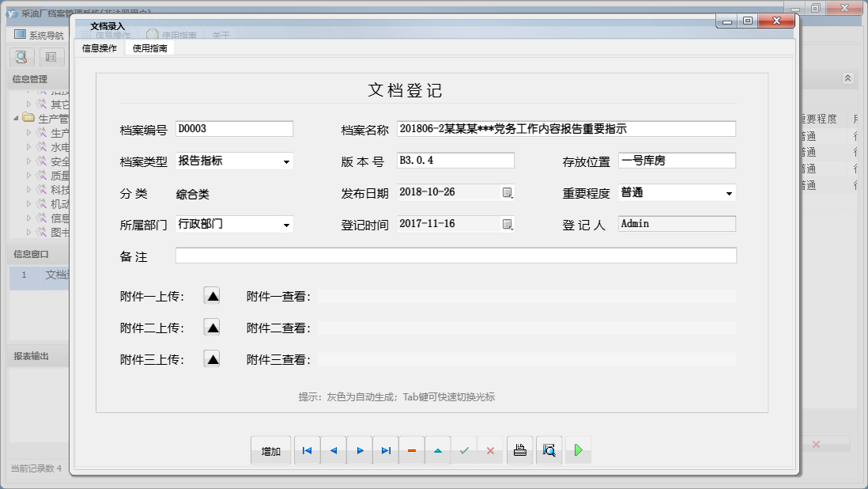Upload attachment one with arrow button
The width and height of the screenshot is (868, 489).
coord(212,296)
